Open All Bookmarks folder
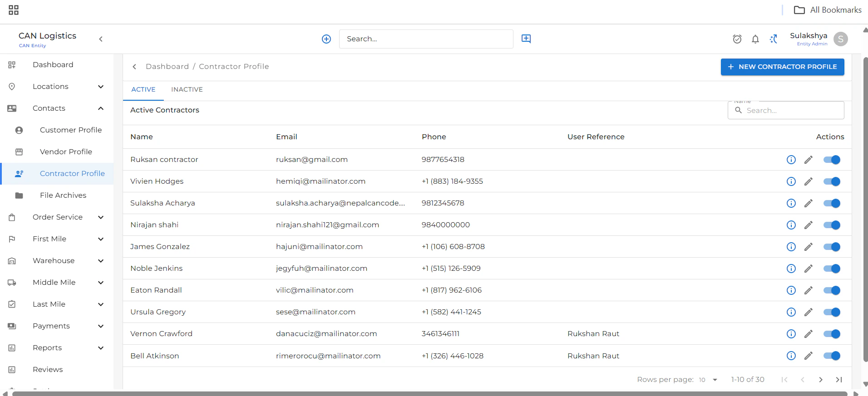Screen dimensions: 868x396 (x=827, y=10)
